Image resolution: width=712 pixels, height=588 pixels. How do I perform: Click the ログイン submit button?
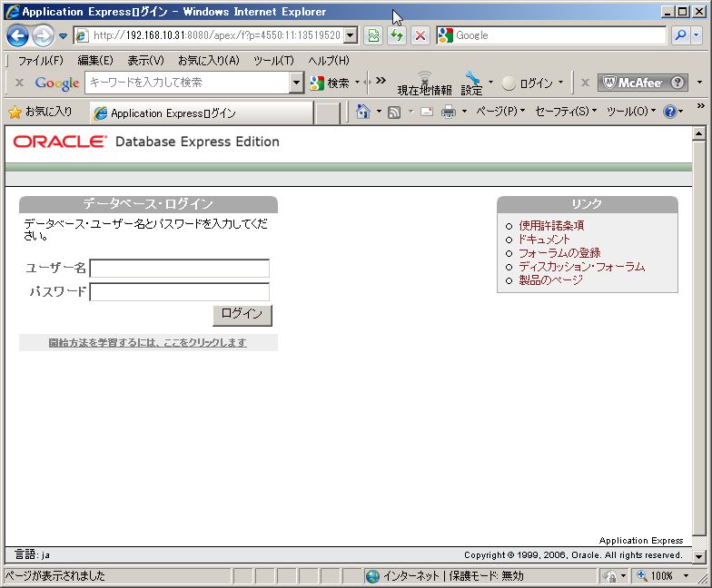pyautogui.click(x=242, y=316)
